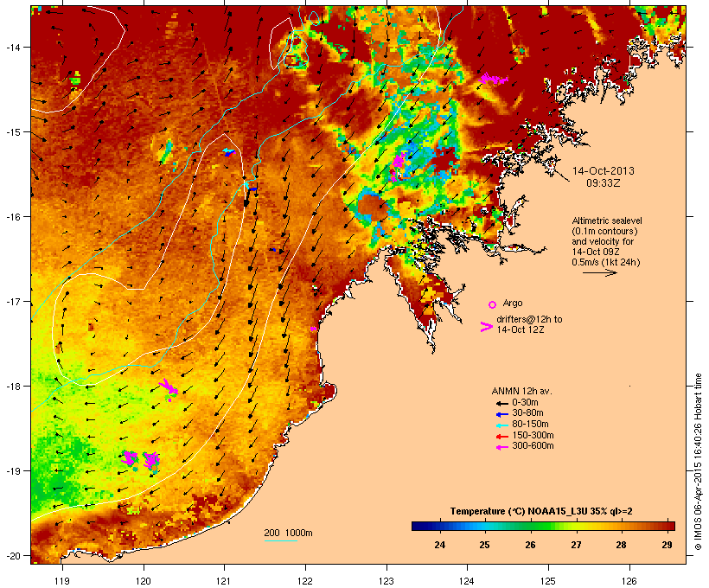Screen dimensions: 709x588
Task: Click the 'Altimetric sealevel' caption line
Action: (x=607, y=220)
